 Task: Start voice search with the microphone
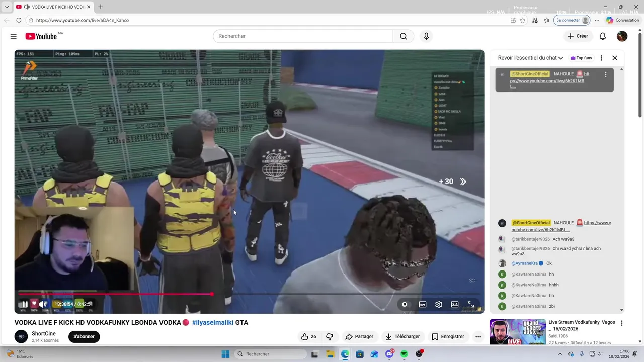click(x=426, y=36)
